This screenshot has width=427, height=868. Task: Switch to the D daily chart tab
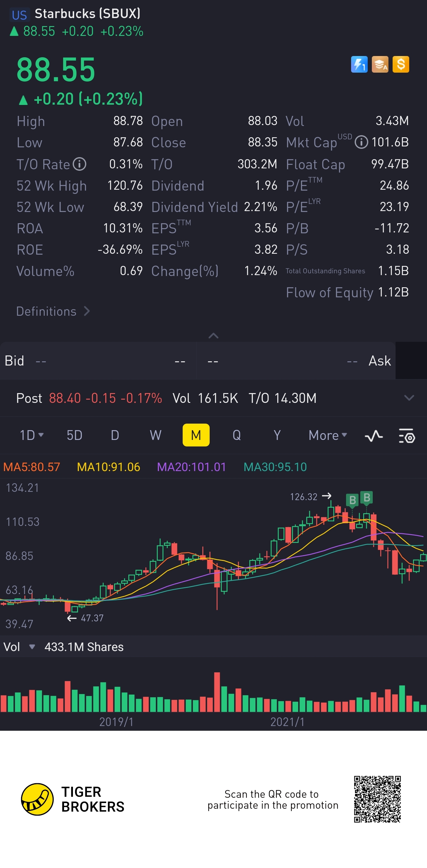[x=115, y=435]
